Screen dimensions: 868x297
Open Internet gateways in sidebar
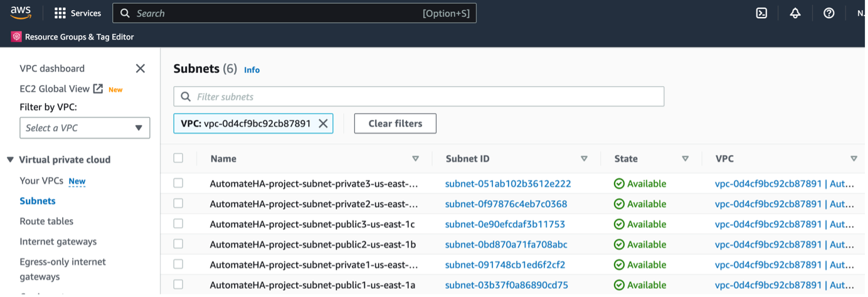pos(58,242)
